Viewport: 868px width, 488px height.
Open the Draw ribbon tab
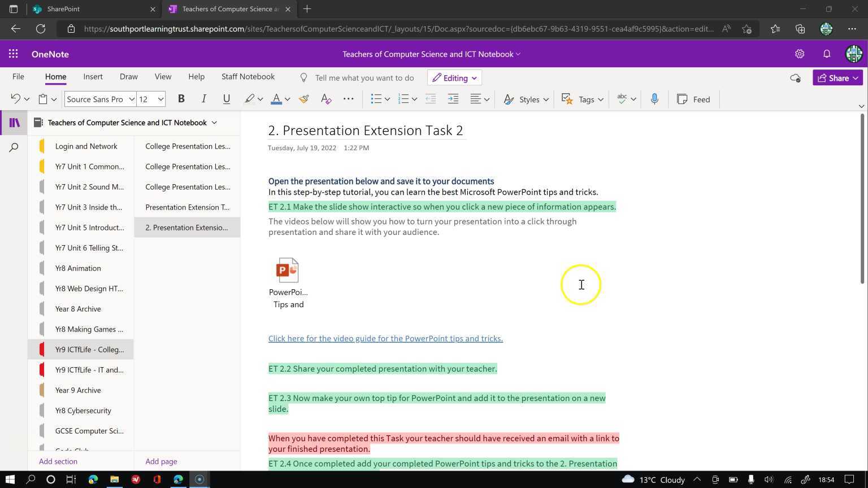128,77
